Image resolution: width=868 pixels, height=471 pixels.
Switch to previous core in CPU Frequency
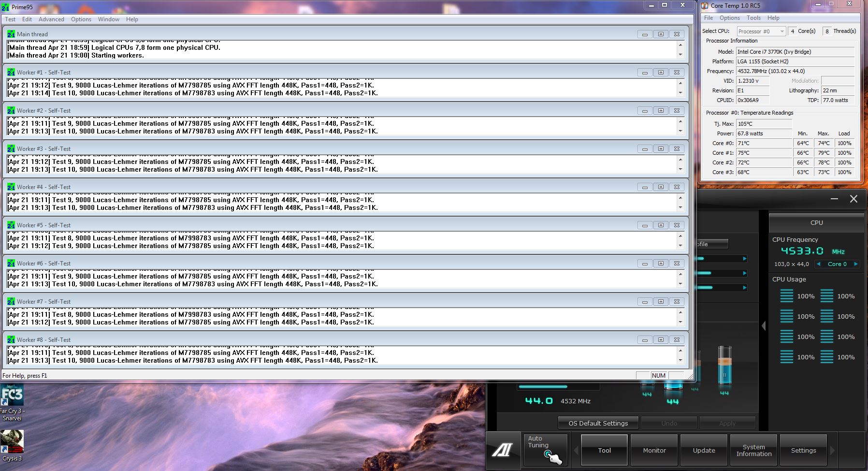(818, 264)
